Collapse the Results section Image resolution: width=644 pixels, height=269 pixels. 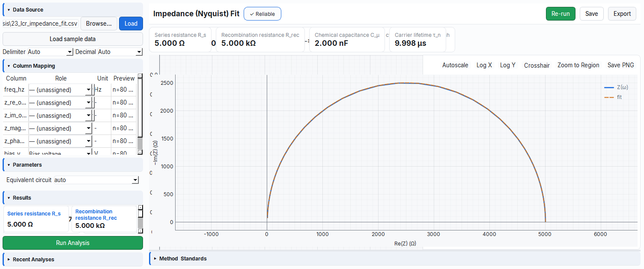pyautogui.click(x=73, y=197)
